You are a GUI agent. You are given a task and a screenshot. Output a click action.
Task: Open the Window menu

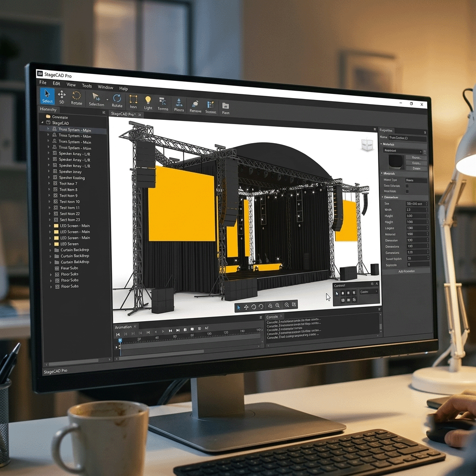[x=106, y=87]
